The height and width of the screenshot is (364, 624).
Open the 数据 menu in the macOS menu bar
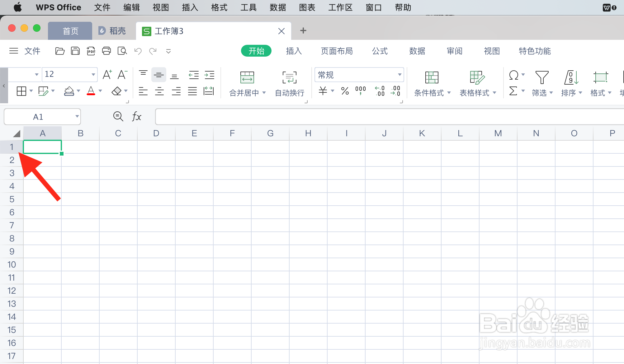[277, 7]
